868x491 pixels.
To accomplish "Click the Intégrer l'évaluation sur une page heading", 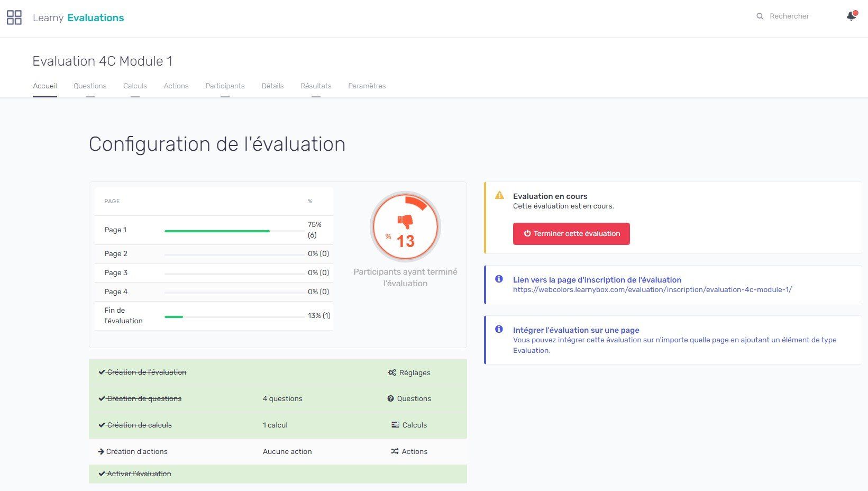I will [x=576, y=330].
